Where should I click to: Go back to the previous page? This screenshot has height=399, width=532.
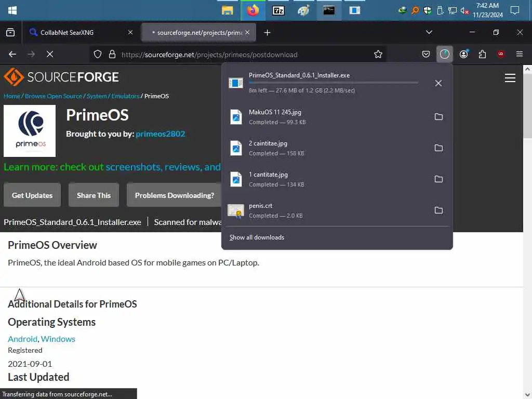(x=12, y=54)
